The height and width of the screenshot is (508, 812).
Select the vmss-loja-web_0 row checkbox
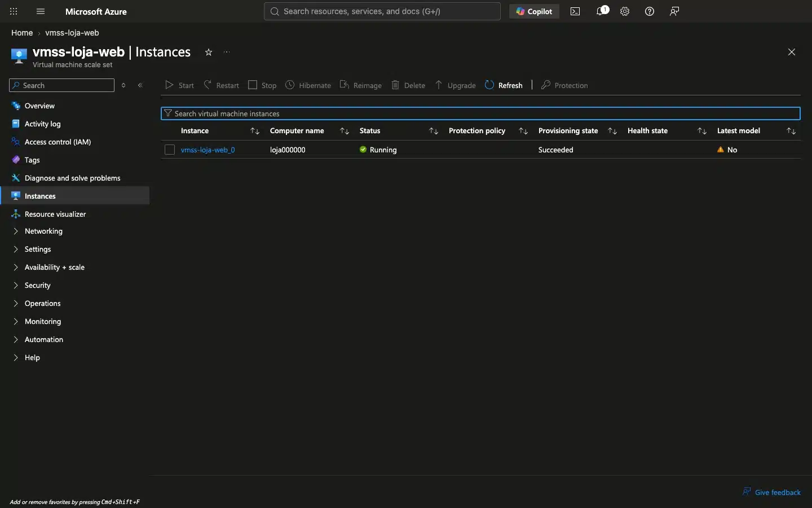[170, 150]
